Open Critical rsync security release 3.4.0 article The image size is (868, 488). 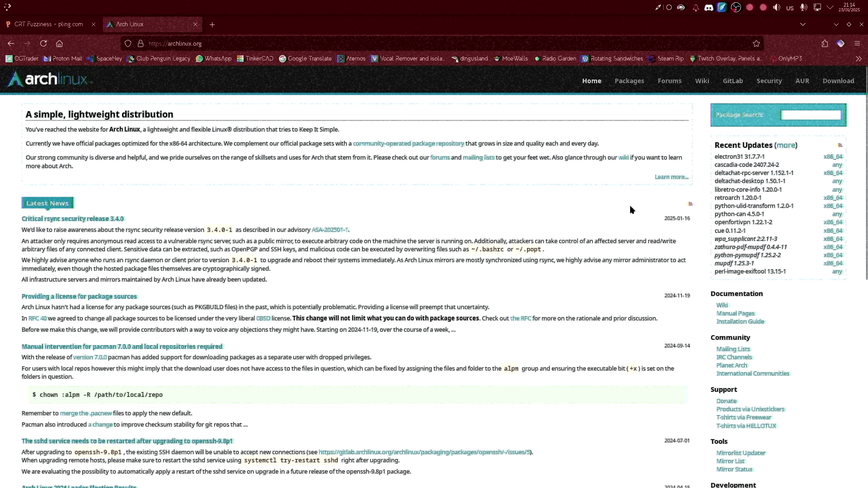click(73, 219)
